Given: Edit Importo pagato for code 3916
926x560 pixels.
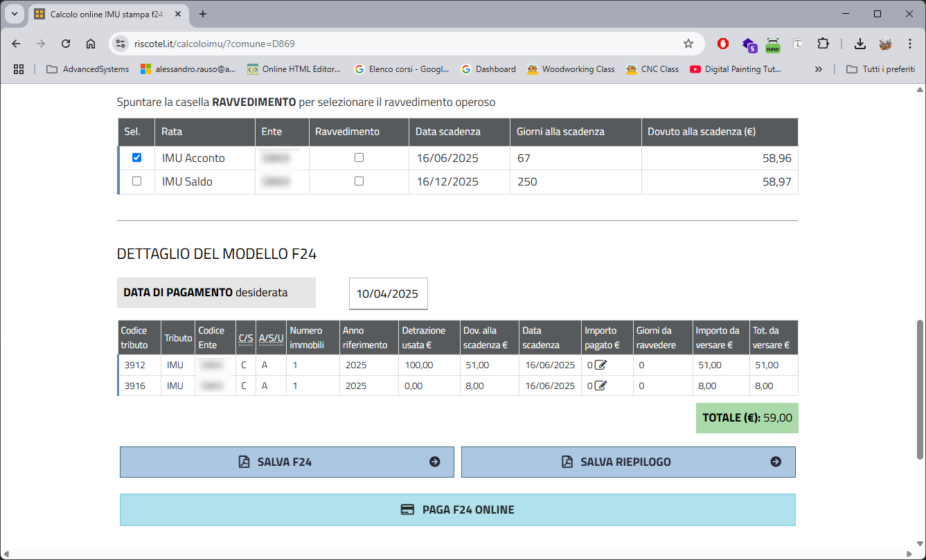Looking at the screenshot, I should point(600,386).
